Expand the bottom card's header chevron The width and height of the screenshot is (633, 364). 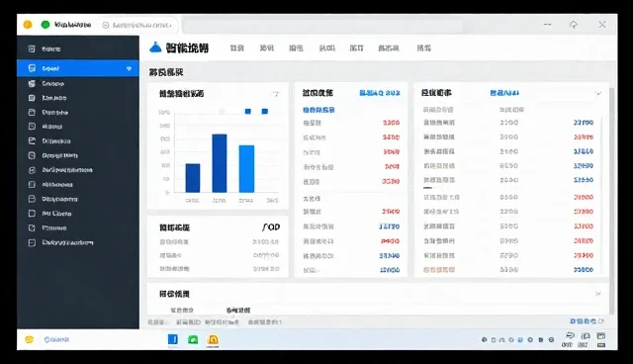tap(597, 294)
